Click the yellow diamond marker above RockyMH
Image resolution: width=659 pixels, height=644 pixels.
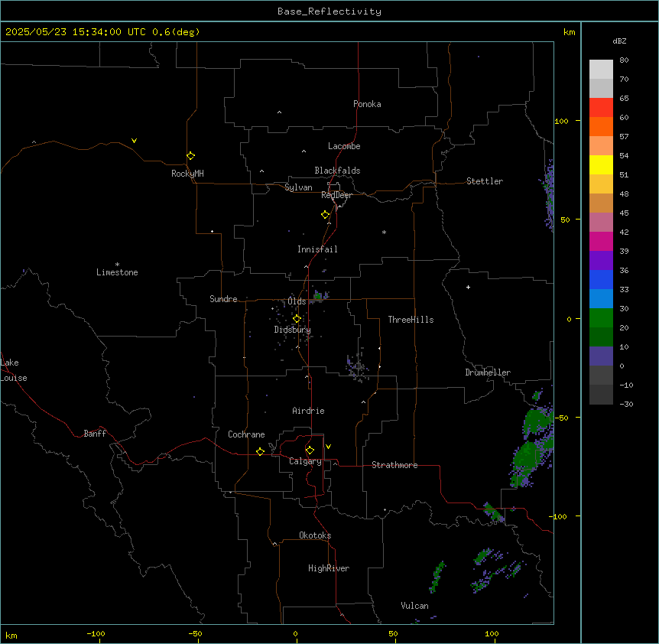(191, 156)
